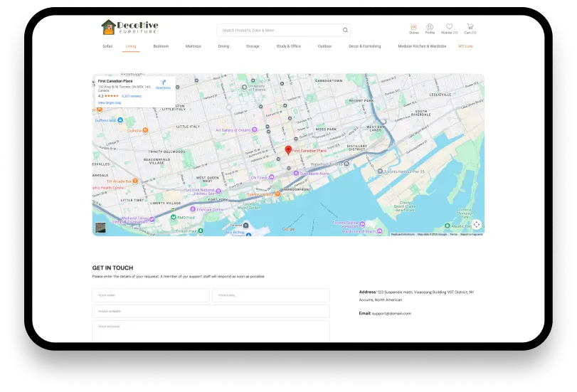Viewport: 577px width, 392px height.
Task: Click the Your Name field
Action: coord(151,295)
